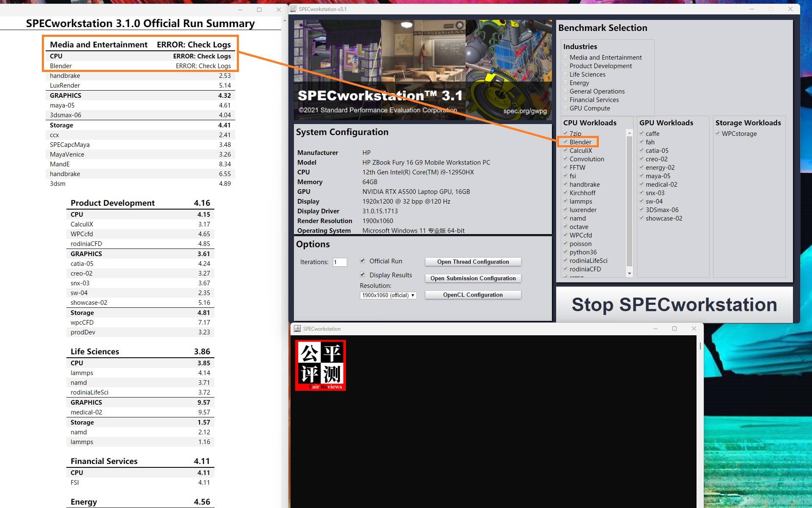Toggle the Official Run checkbox
Viewport: 812px width, 508px height.
coord(362,261)
